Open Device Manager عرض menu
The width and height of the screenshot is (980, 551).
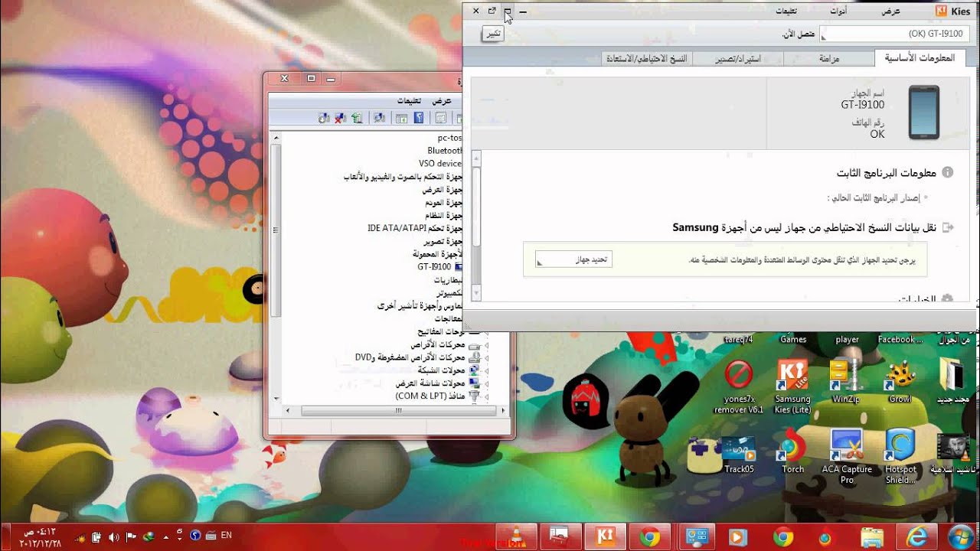click(441, 101)
